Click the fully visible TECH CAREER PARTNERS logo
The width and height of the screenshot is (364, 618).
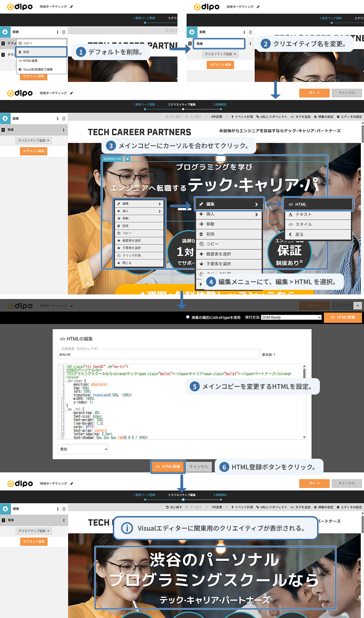tap(139, 132)
